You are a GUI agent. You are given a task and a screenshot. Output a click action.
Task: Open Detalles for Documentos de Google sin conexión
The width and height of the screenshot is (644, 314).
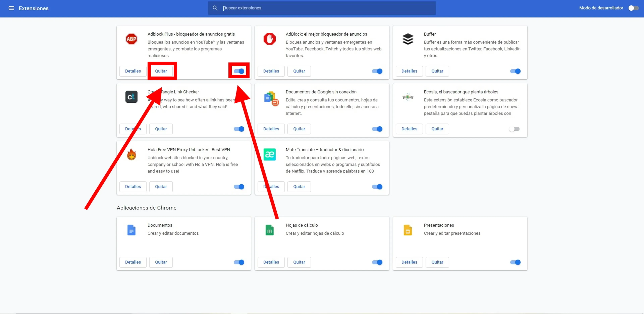(x=271, y=129)
